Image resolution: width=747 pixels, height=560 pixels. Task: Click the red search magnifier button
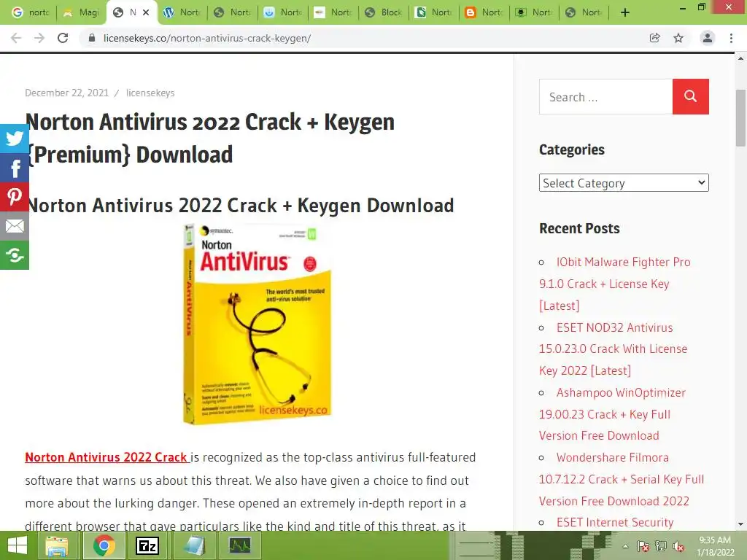[690, 97]
